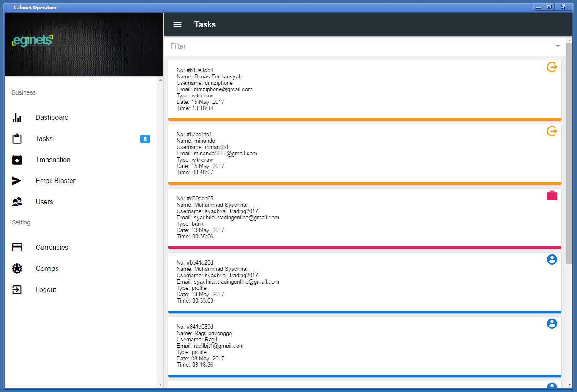Click sidebar scrollbar up arrow
The image size is (577, 392).
click(x=160, y=80)
